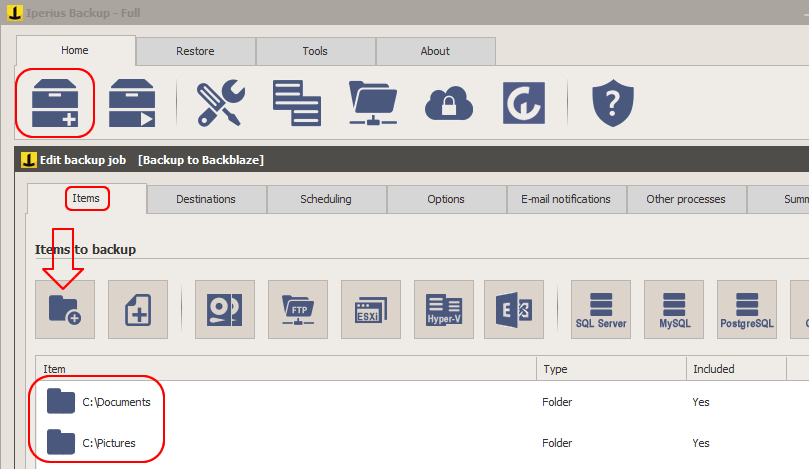Select the C:\Pictures row text
Screen dimensions: 809x469
click(x=109, y=443)
